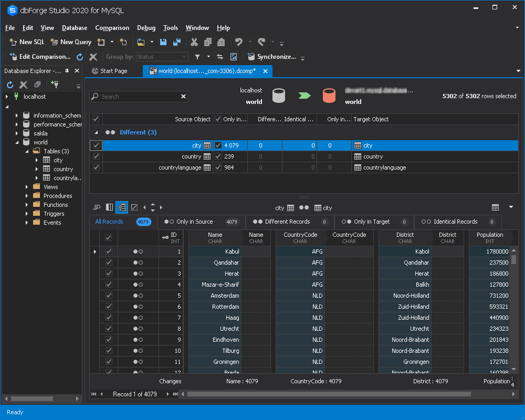525x420 pixels.
Task: Pin the Database Explorer panel
Action: click(x=67, y=71)
